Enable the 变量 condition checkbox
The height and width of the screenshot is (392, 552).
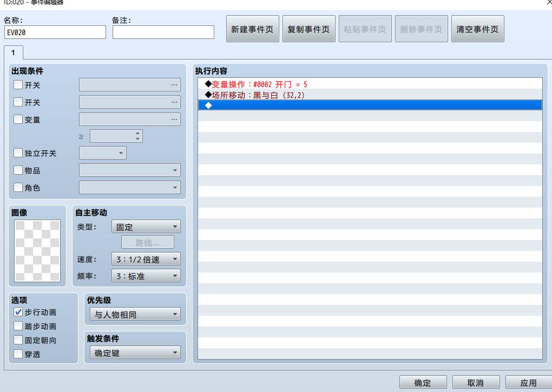coord(18,119)
